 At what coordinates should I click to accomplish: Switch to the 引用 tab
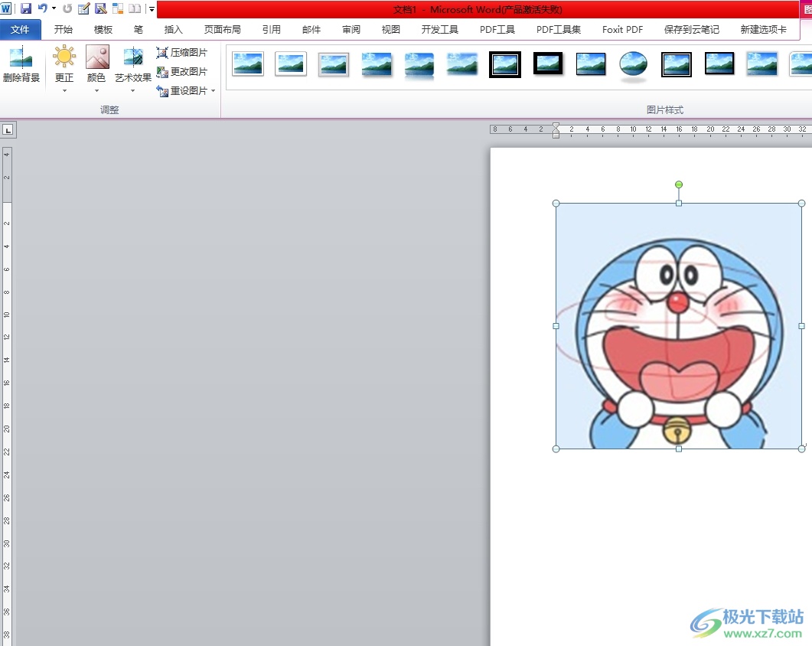(x=272, y=30)
